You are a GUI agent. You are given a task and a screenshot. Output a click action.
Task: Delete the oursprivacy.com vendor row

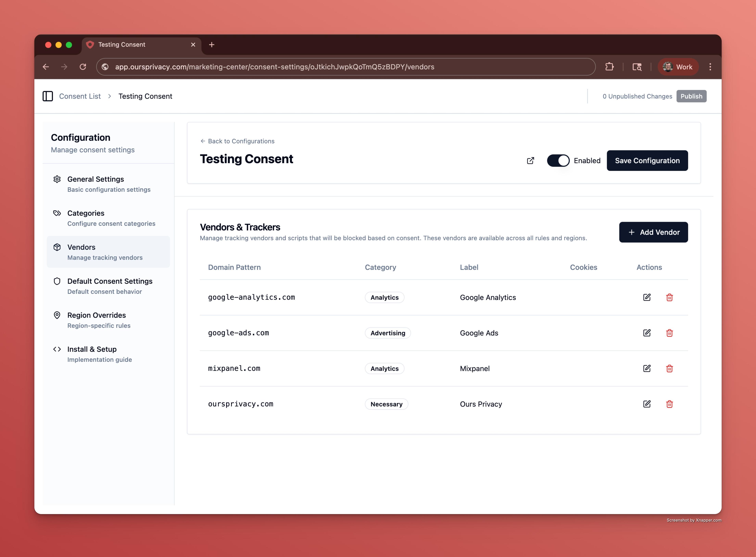click(x=669, y=404)
